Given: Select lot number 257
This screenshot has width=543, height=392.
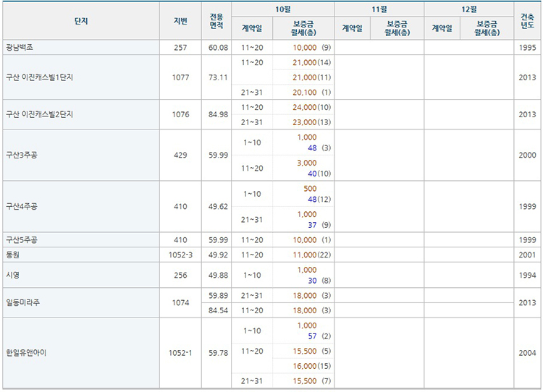Looking at the screenshot, I should 180,48.
